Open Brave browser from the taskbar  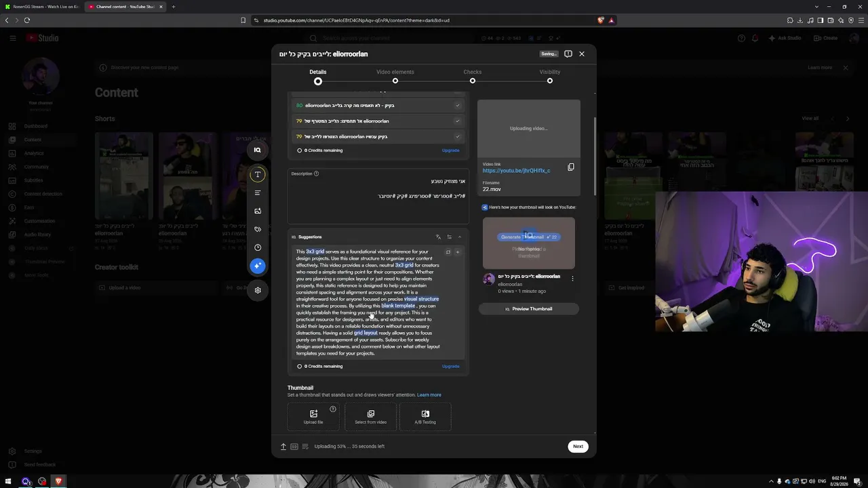(58, 482)
